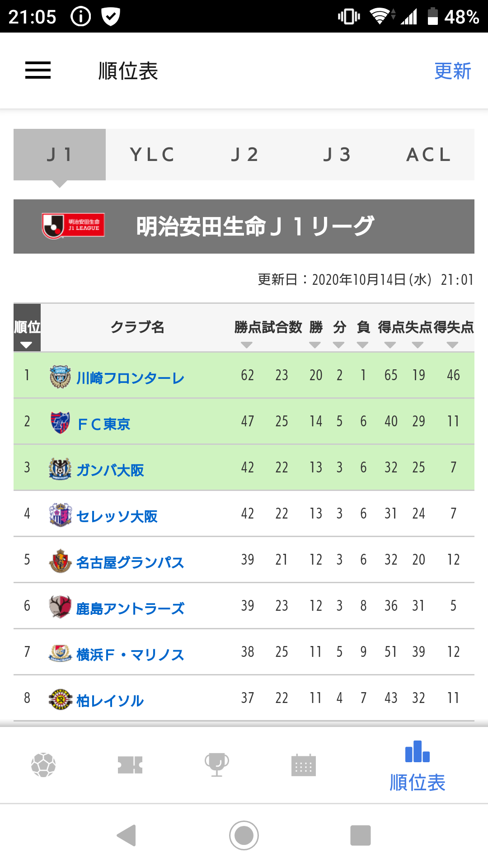488x868 pixels.
Task: Select the ACL tab
Action: click(428, 155)
